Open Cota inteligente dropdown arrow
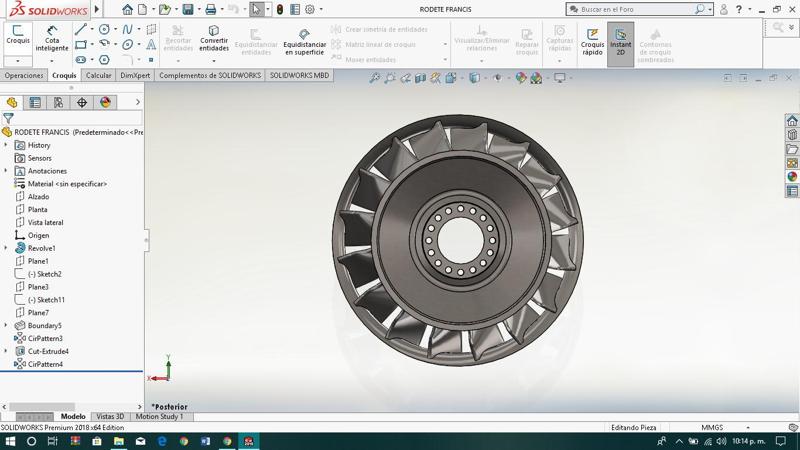The image size is (800, 450). tap(52, 61)
